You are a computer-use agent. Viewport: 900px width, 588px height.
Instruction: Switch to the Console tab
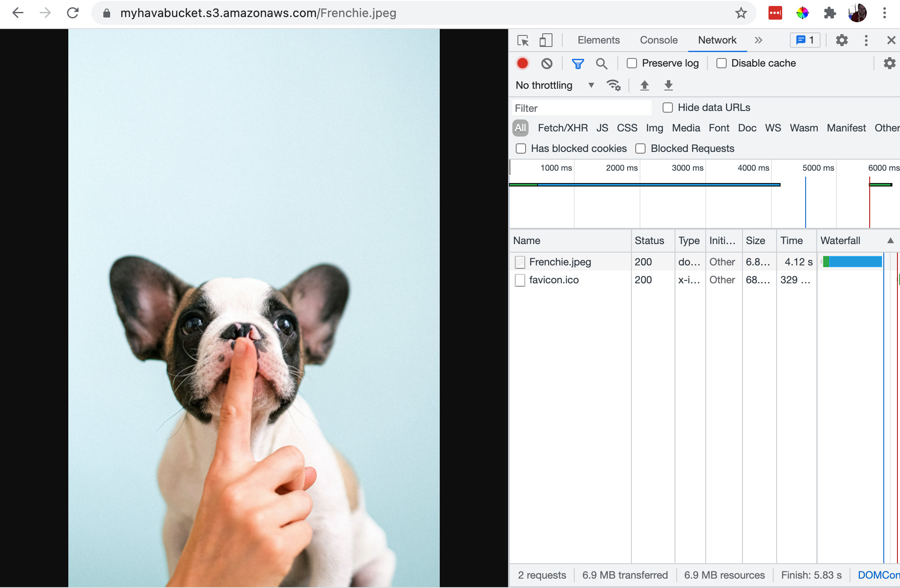coord(659,41)
